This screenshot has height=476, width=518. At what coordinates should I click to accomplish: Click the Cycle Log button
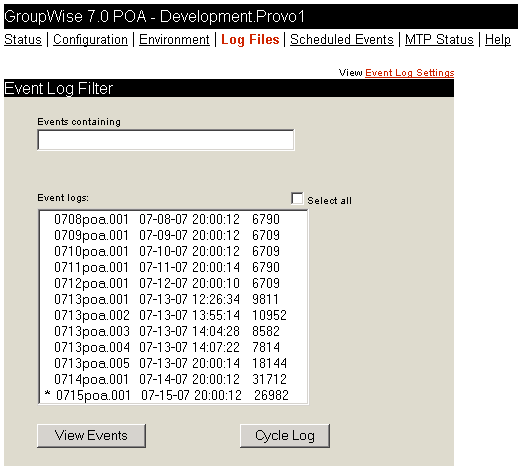(x=285, y=436)
